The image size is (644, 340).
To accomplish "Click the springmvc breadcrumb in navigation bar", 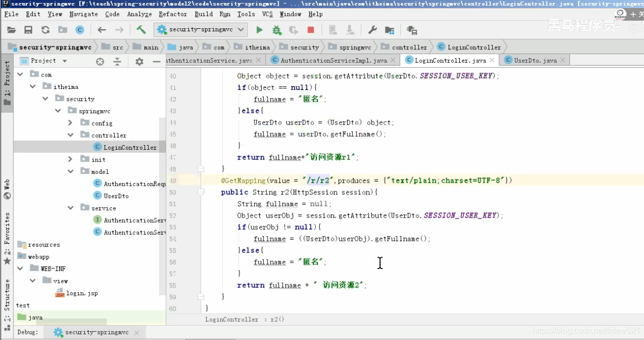I will [x=349, y=47].
